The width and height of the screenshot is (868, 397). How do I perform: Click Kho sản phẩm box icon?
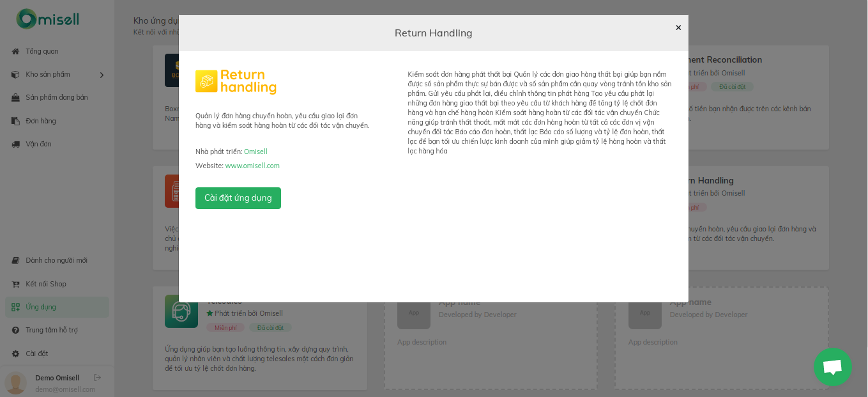point(15,74)
